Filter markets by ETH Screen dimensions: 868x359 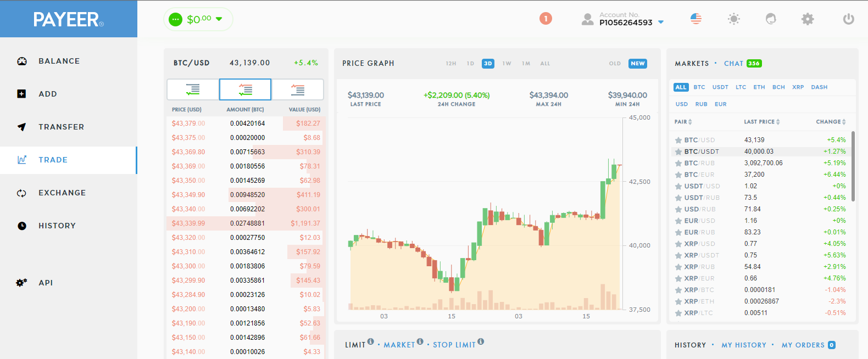(x=759, y=87)
